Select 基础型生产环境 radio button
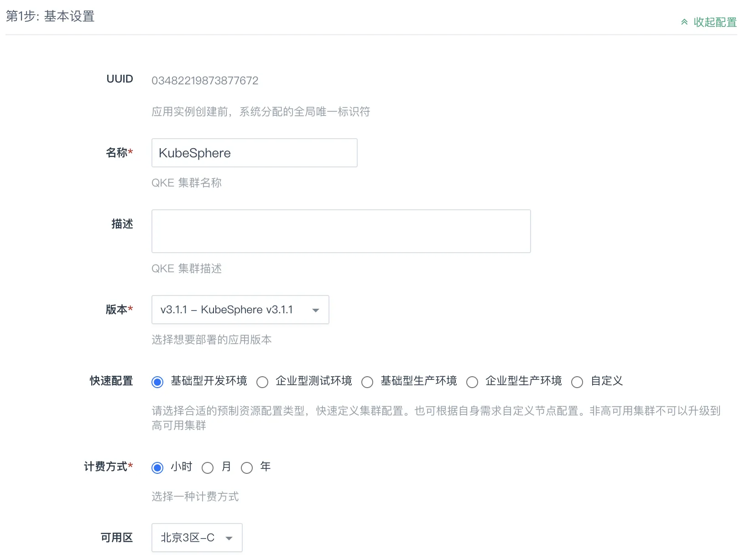The image size is (740, 560). pos(367,382)
